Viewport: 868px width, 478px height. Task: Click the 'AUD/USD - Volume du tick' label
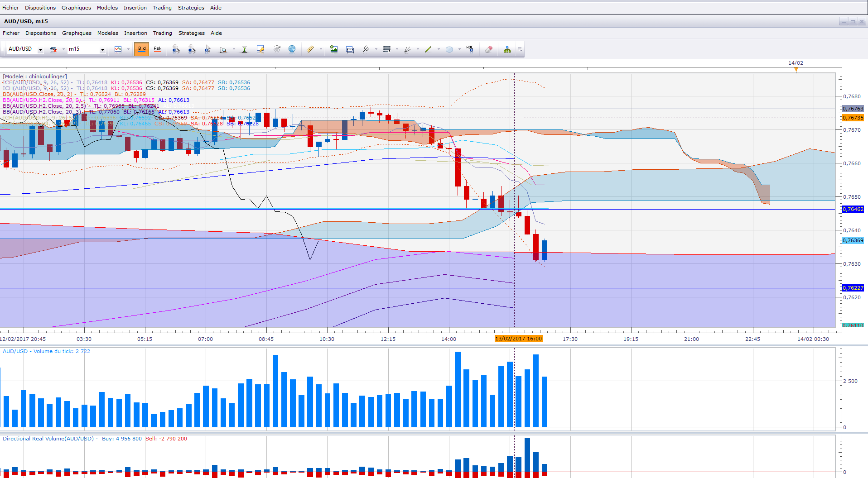coord(38,351)
